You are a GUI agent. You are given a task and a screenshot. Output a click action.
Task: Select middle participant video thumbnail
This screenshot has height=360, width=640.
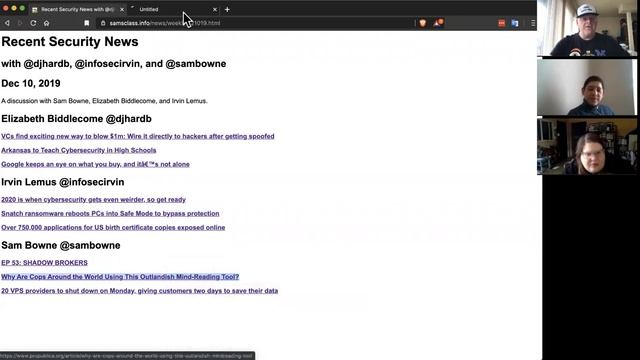point(587,87)
